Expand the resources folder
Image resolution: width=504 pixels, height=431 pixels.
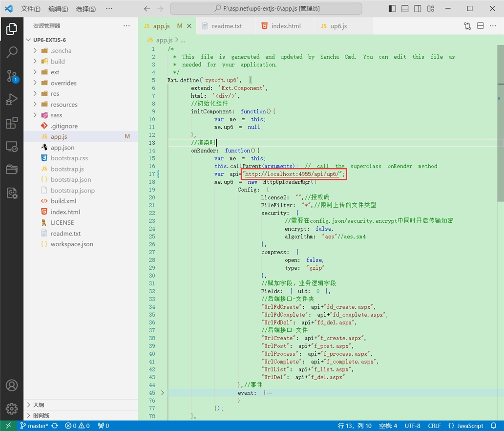[x=63, y=105]
